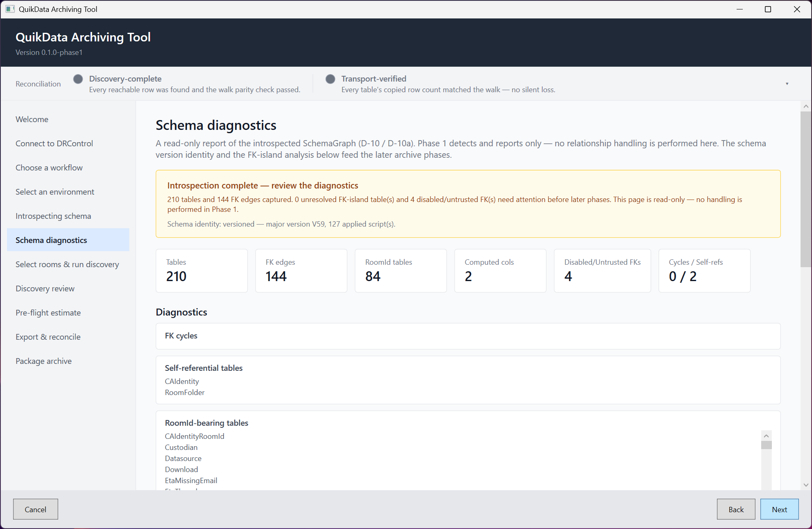The height and width of the screenshot is (529, 812).
Task: Select RoomFolder in self-referential tables
Action: 185,393
